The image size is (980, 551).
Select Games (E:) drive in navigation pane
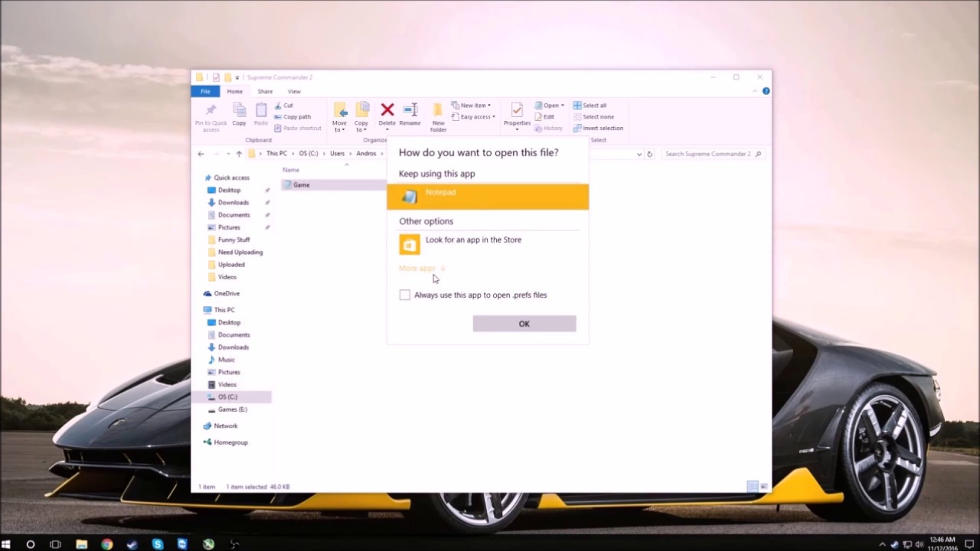(x=232, y=409)
